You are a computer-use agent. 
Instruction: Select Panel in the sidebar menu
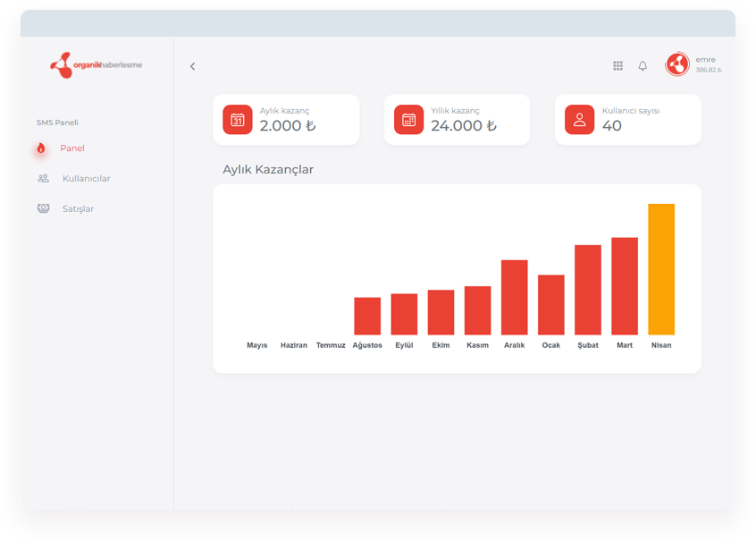click(x=72, y=148)
